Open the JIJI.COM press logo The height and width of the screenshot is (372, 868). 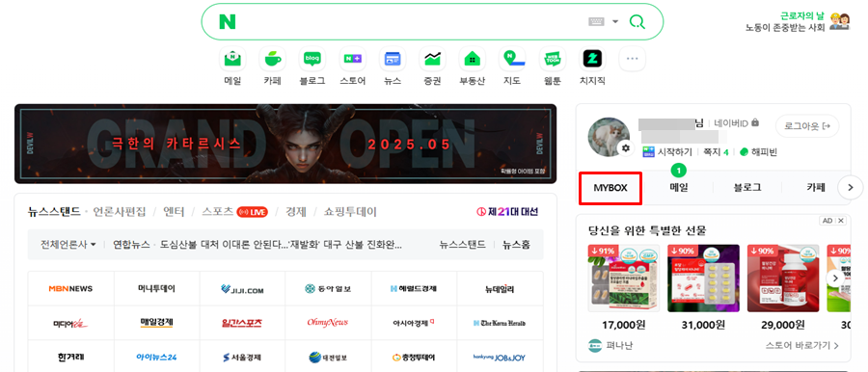tap(242, 288)
